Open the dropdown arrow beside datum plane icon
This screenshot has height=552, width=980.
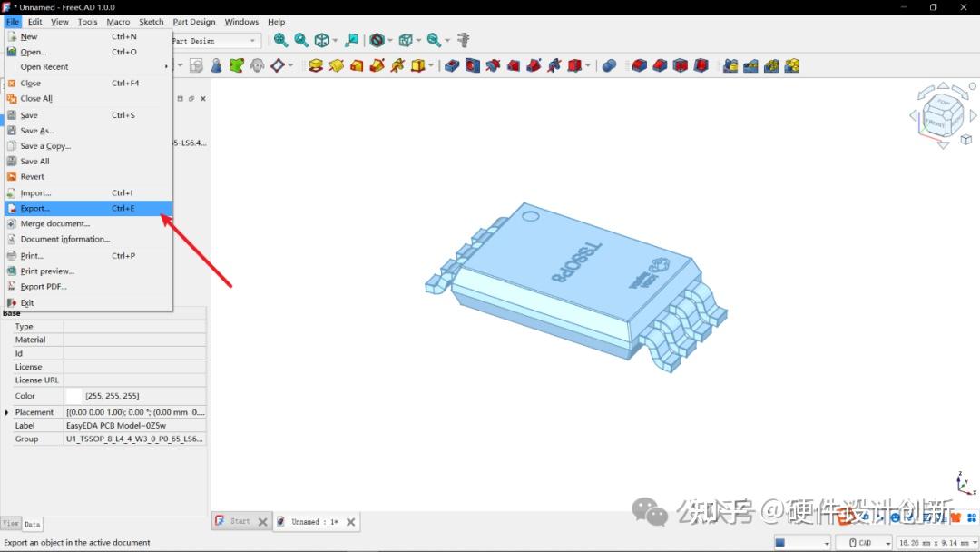coord(290,65)
